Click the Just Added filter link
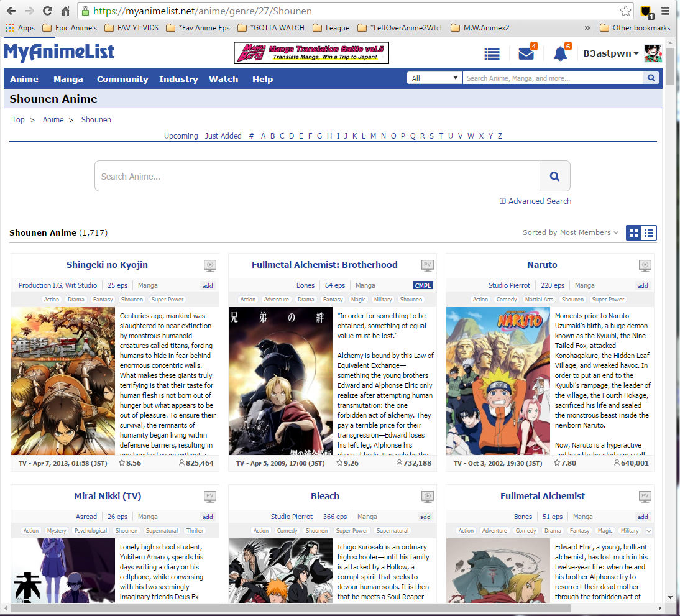680x616 pixels. (223, 136)
